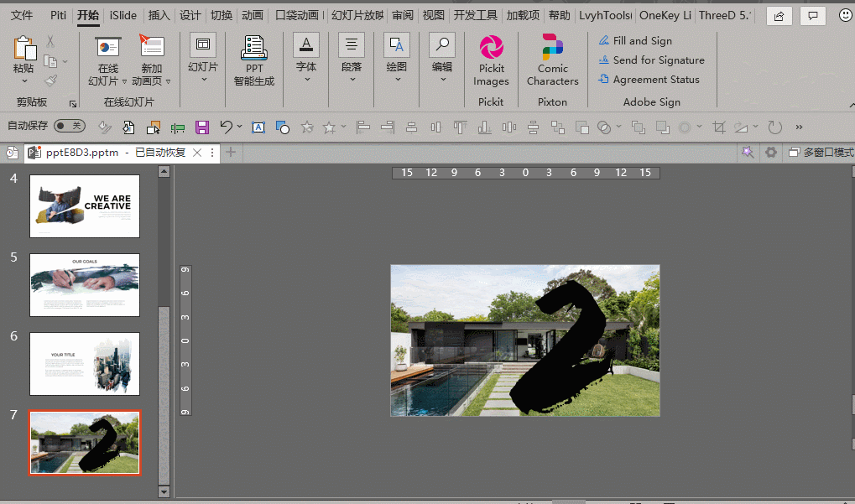Select slide 6 thumbnail YOUR TITLE
855x504 pixels.
tap(85, 364)
